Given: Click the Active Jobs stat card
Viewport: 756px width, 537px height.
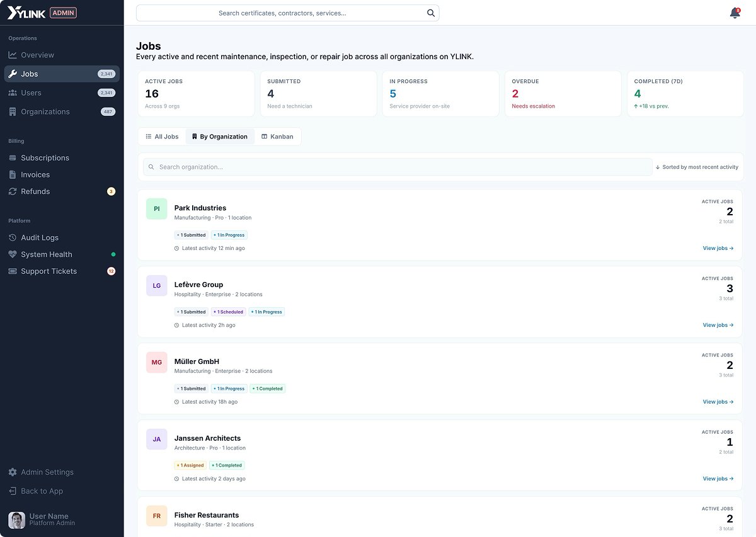Looking at the screenshot, I should pyautogui.click(x=196, y=94).
